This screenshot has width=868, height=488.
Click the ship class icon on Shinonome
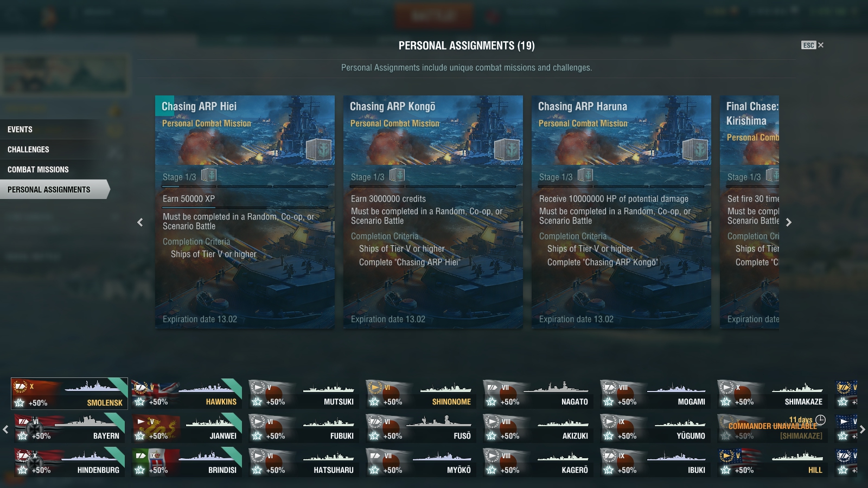[374, 387]
